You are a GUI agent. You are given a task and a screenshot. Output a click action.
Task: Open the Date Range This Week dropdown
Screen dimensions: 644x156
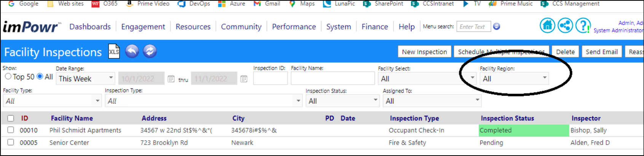(86, 79)
